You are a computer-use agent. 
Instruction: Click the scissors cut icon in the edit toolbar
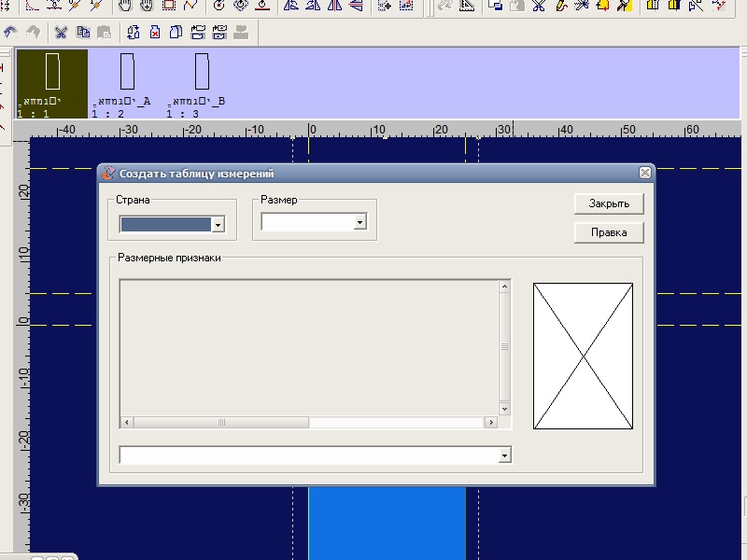tap(61, 33)
